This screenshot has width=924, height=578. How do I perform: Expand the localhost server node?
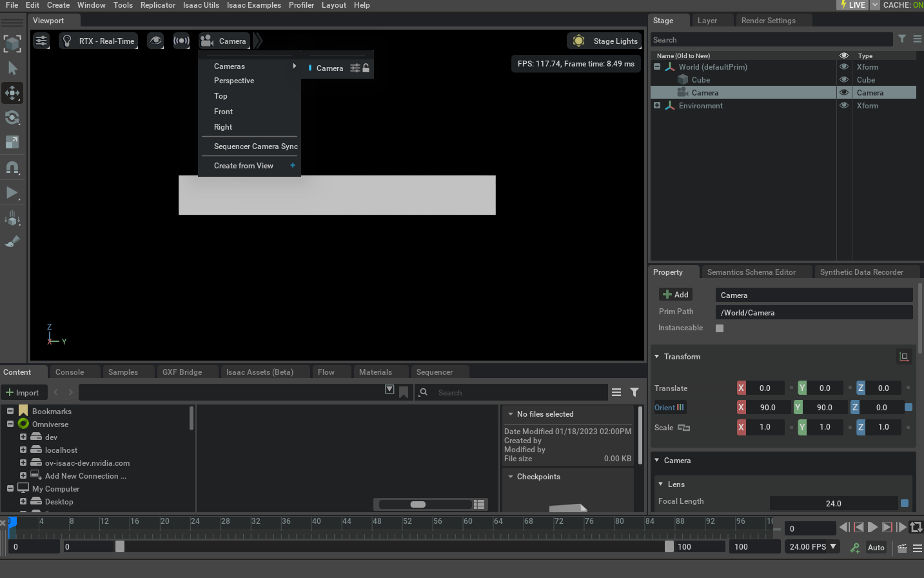(x=23, y=450)
